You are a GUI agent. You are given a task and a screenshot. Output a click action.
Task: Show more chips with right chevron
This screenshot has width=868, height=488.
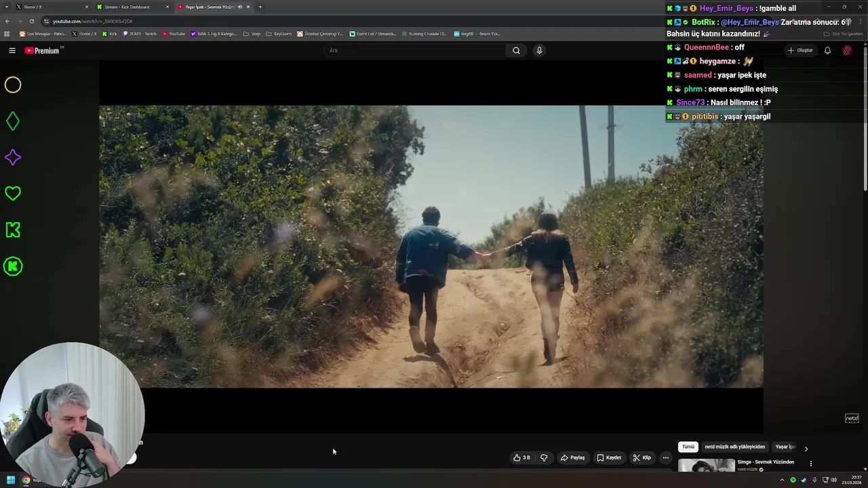(x=806, y=448)
